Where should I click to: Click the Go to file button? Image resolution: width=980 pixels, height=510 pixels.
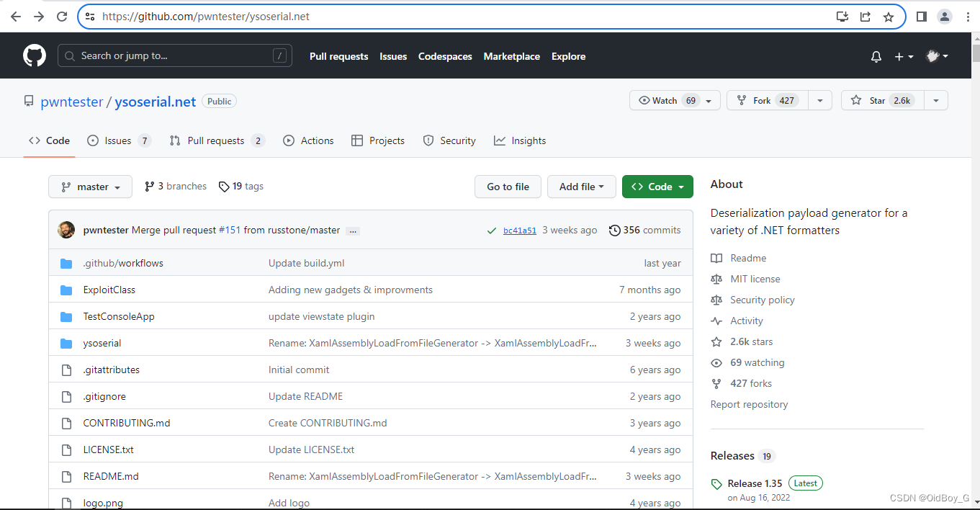pos(508,187)
